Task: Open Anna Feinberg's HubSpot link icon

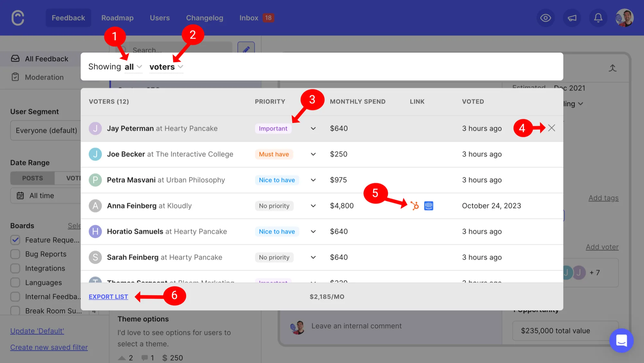Action: tap(415, 205)
